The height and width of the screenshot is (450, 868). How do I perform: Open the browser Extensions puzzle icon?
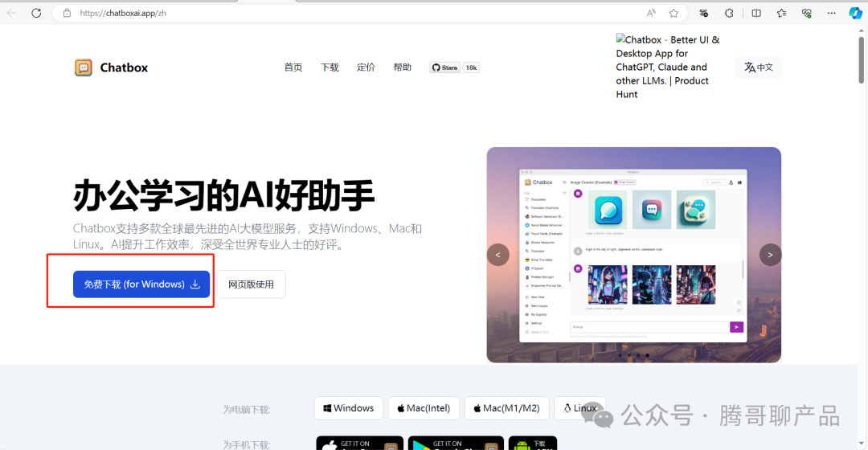click(729, 13)
